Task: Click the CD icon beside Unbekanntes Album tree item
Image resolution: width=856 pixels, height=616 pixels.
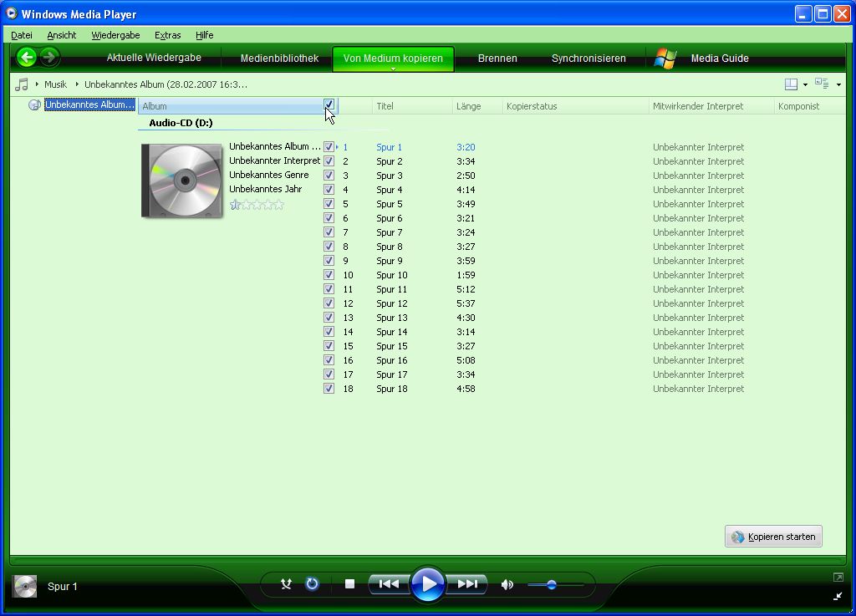Action: [34, 104]
